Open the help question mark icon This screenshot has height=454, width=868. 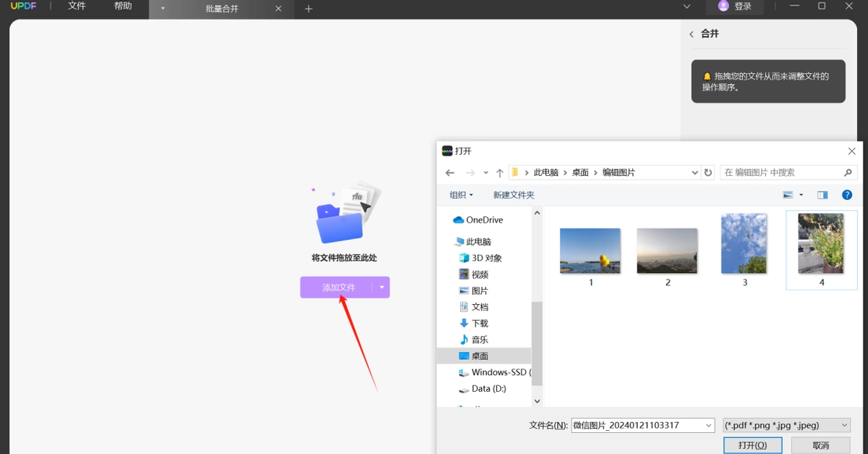(847, 195)
